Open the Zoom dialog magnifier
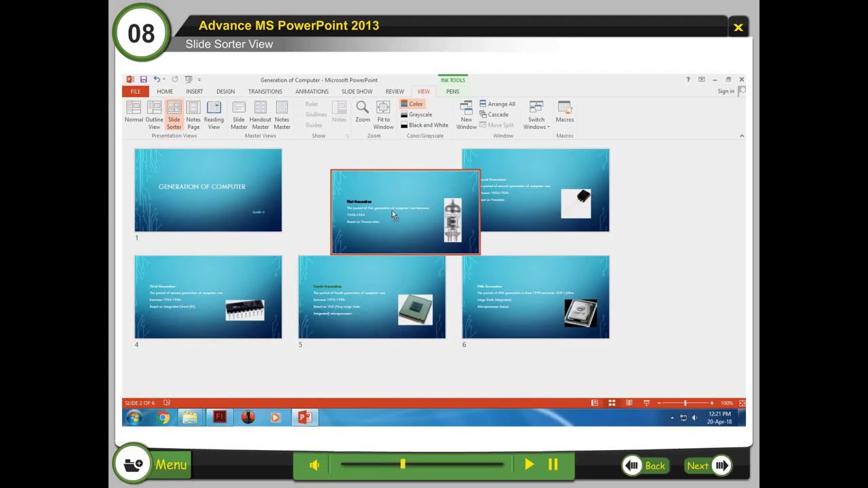 (x=362, y=113)
